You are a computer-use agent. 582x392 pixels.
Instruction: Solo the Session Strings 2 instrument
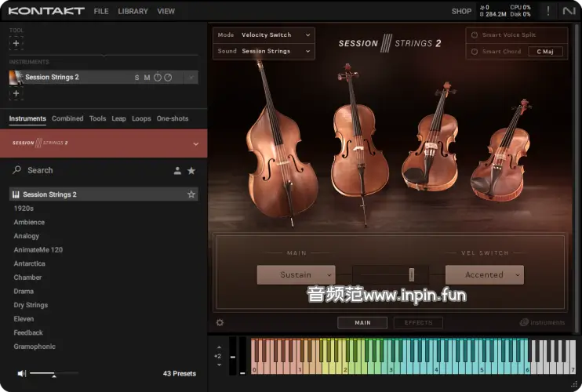136,78
